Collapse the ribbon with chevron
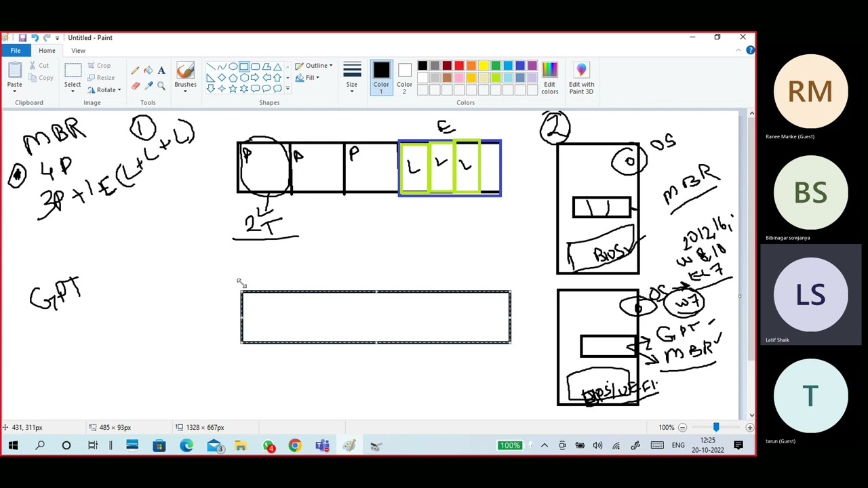Screen dimensions: 868x488 739,50
